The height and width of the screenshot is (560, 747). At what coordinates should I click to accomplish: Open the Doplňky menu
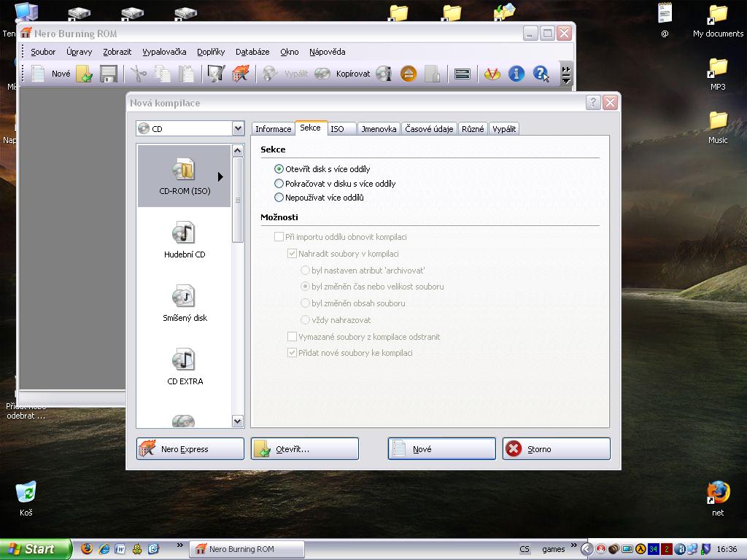[x=211, y=52]
